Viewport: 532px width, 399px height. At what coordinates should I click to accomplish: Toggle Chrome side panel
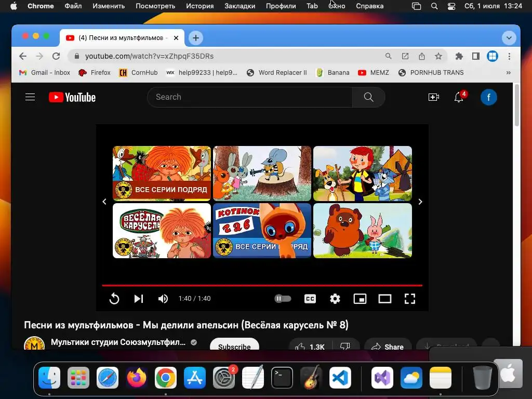click(x=476, y=56)
